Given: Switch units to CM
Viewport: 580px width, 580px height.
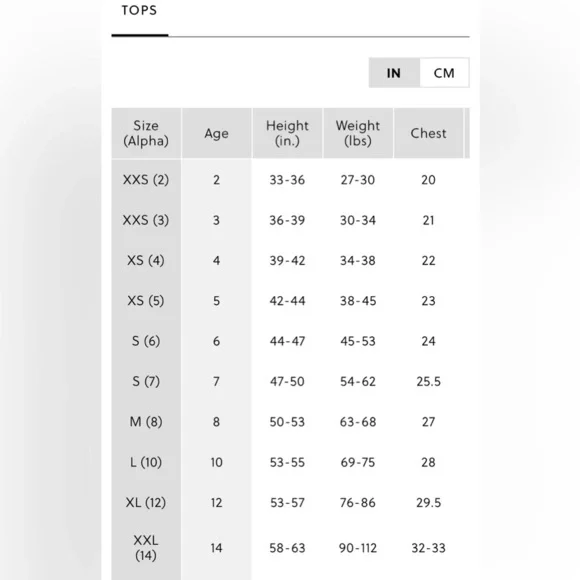Looking at the screenshot, I should (x=444, y=73).
